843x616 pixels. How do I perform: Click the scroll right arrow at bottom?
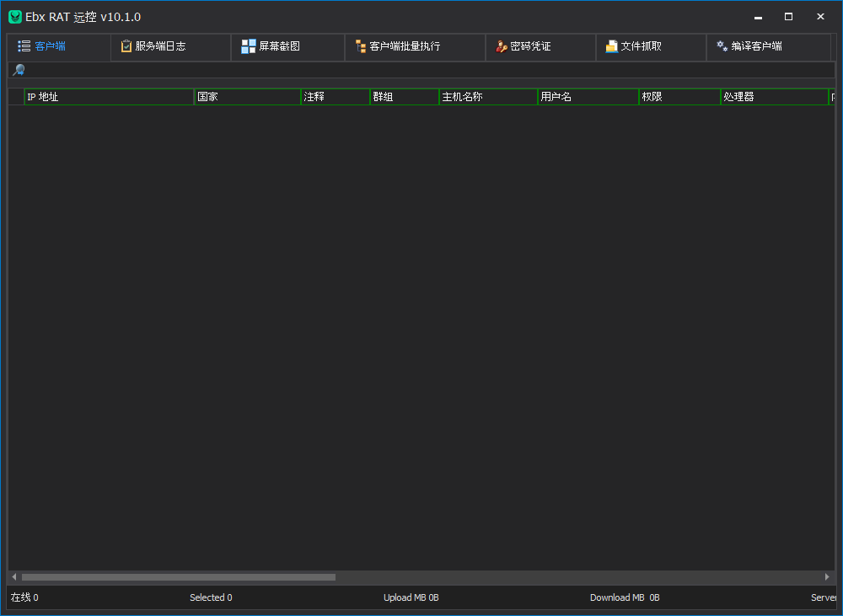click(x=827, y=577)
